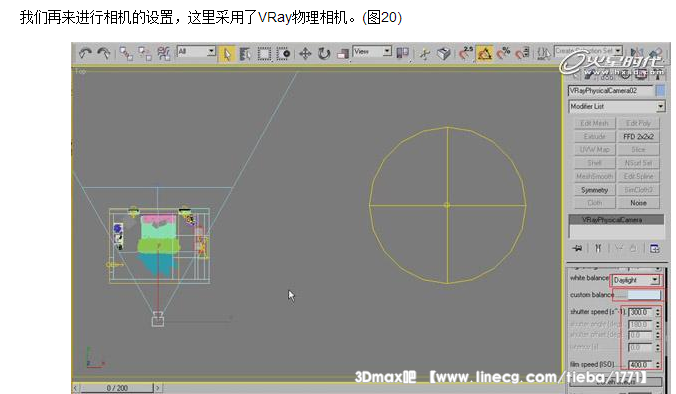The image size is (676, 394).
Task: Click the Use Pivot Point Center icon
Action: pos(402,53)
